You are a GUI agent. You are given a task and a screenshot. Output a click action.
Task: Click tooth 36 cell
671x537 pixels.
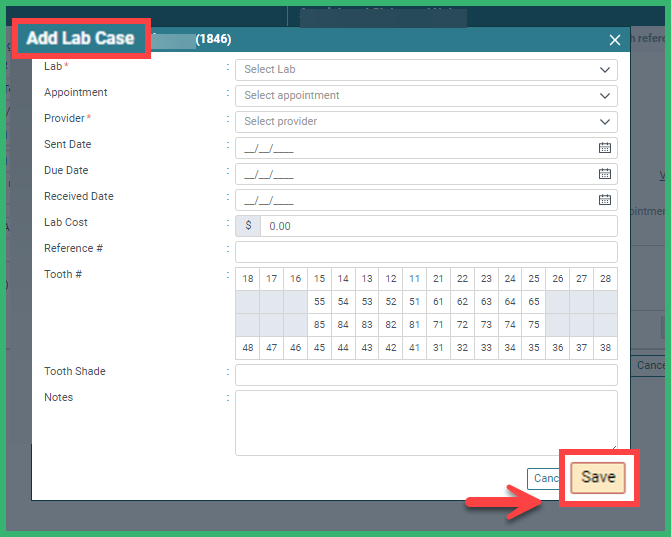coord(558,348)
